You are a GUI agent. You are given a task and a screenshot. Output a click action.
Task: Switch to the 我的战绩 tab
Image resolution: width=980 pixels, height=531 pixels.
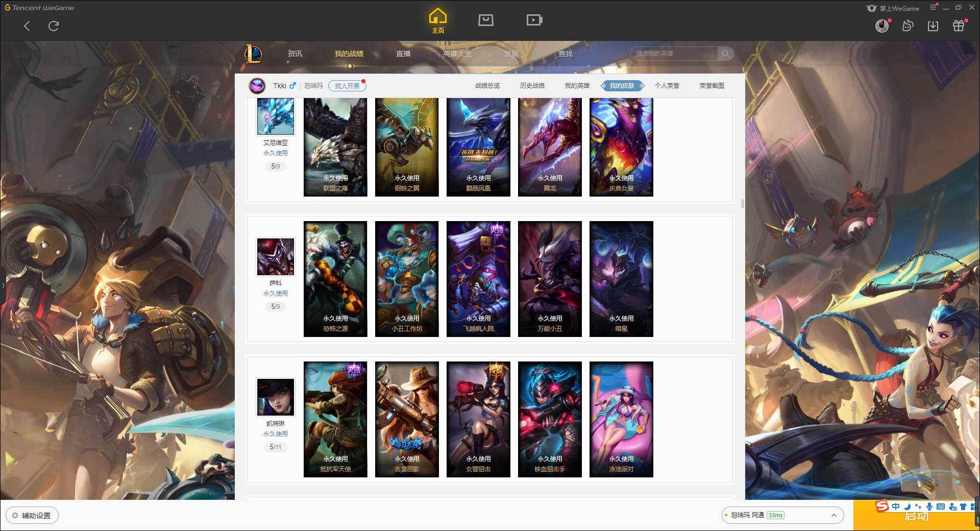coord(349,54)
